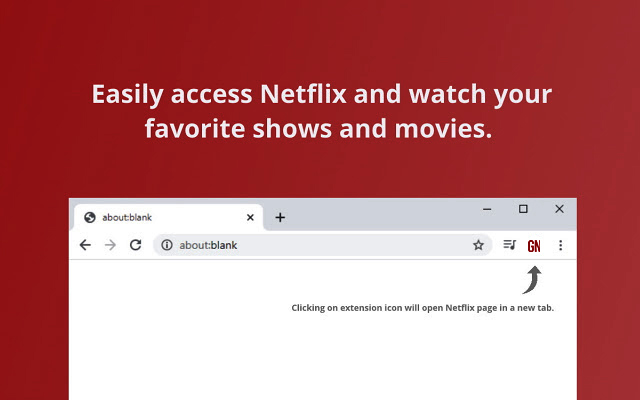Select the about:blank tab
640x400 pixels.
(x=169, y=218)
